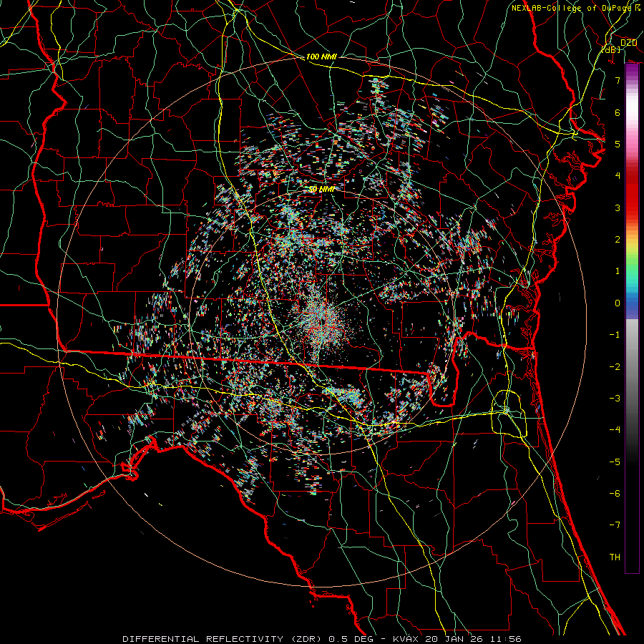644x644 pixels.
Task: Click the scale value -4
Action: click(615, 430)
